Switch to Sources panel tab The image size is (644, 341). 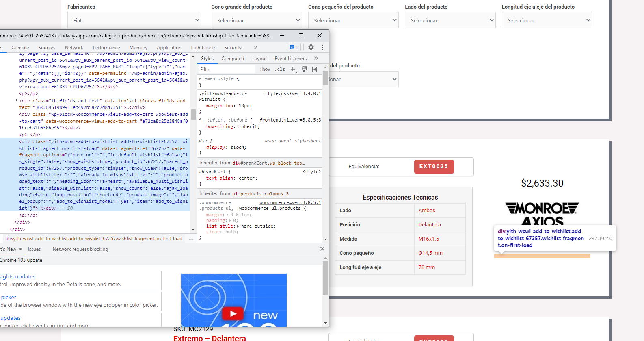(x=47, y=48)
